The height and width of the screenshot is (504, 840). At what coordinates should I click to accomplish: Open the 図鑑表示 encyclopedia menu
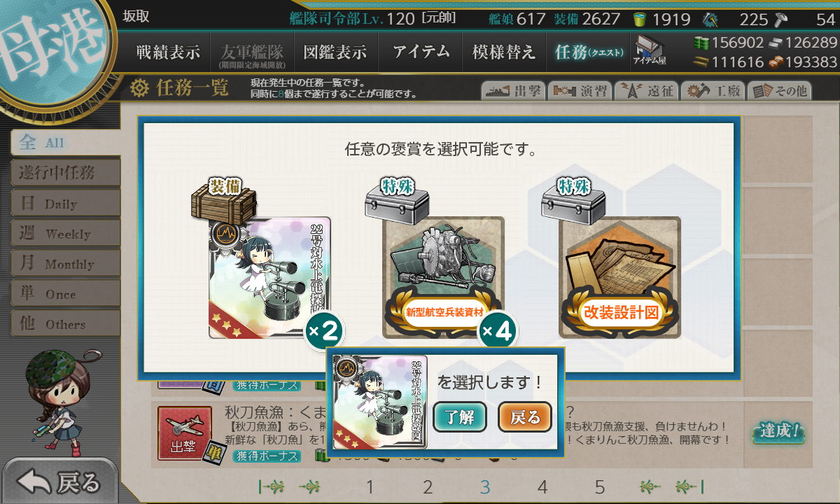pyautogui.click(x=335, y=52)
